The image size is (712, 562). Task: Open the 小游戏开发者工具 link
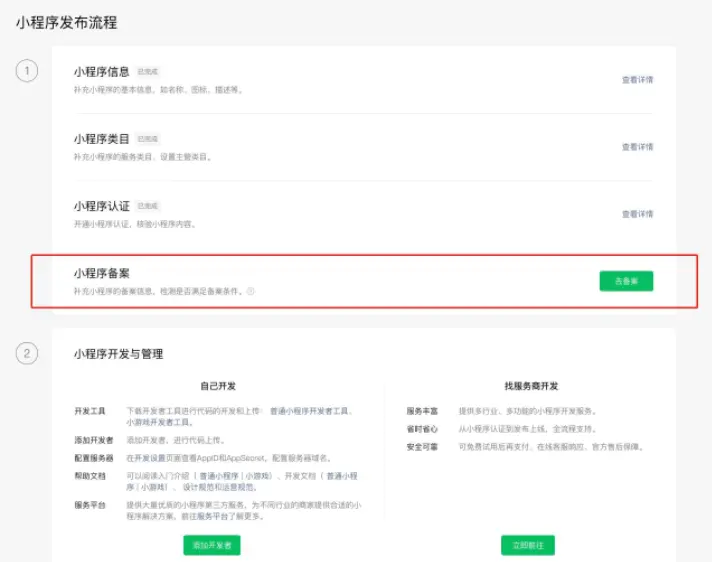(x=155, y=422)
